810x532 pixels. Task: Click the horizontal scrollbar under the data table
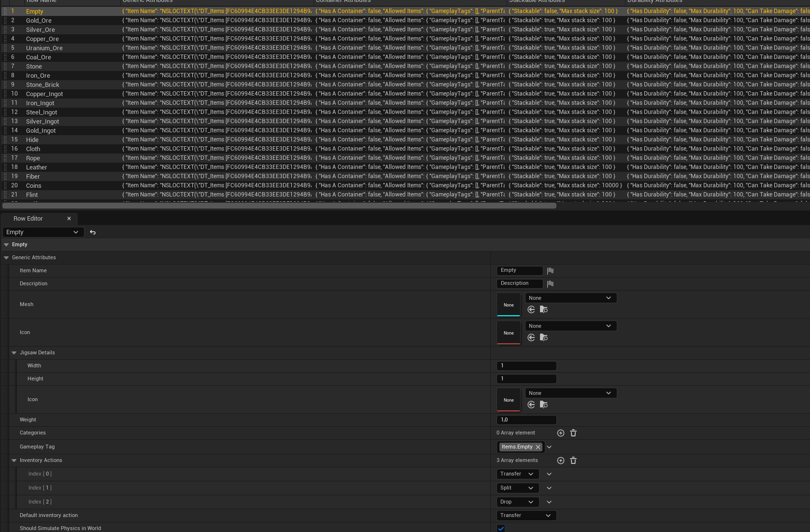pos(279,206)
